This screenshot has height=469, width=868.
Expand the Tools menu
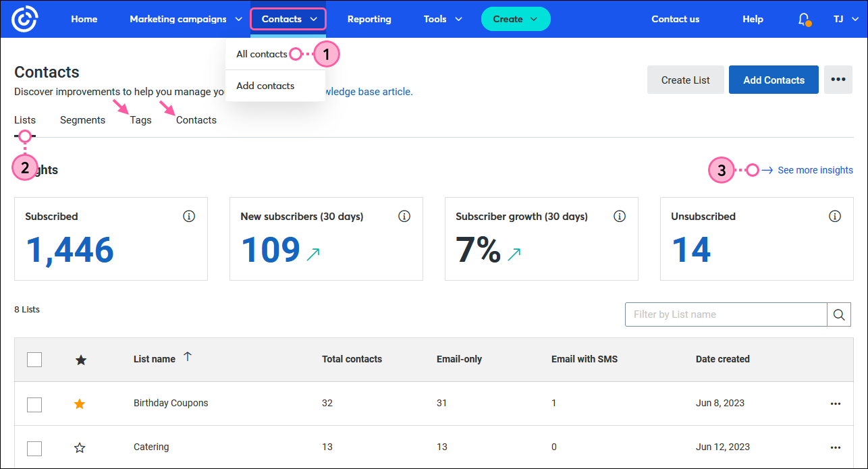click(441, 19)
